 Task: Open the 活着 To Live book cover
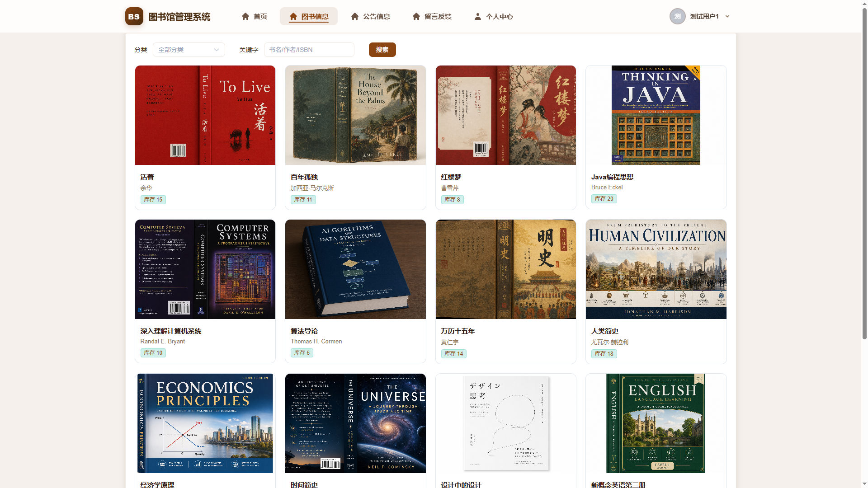point(205,115)
